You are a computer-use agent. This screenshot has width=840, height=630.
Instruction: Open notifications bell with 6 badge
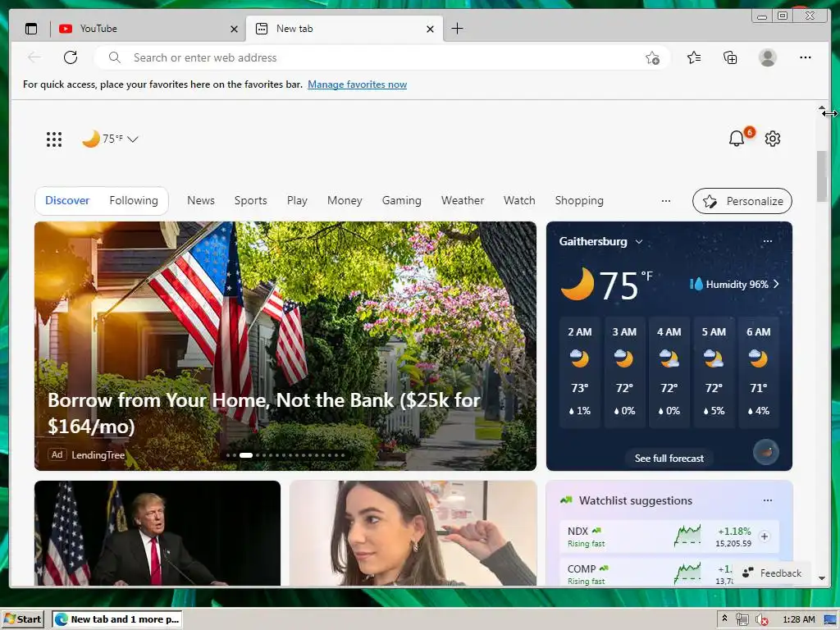pyautogui.click(x=737, y=139)
